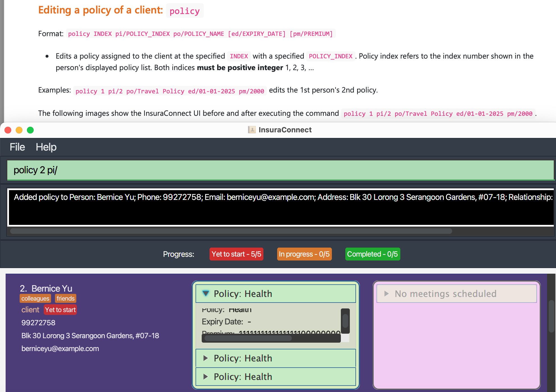
Task: Click the InsuraConnect title bar icon
Action: (252, 130)
